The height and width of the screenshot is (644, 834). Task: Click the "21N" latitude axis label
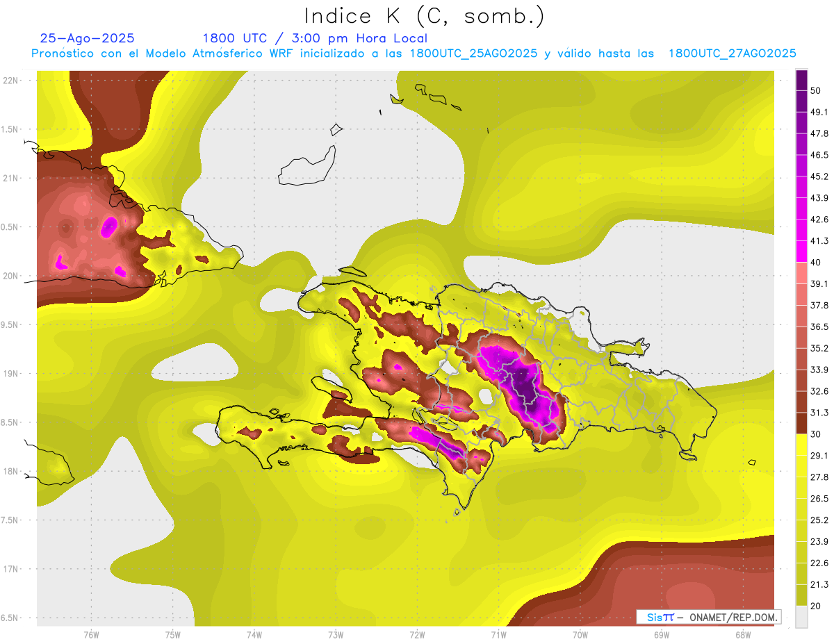[10, 178]
